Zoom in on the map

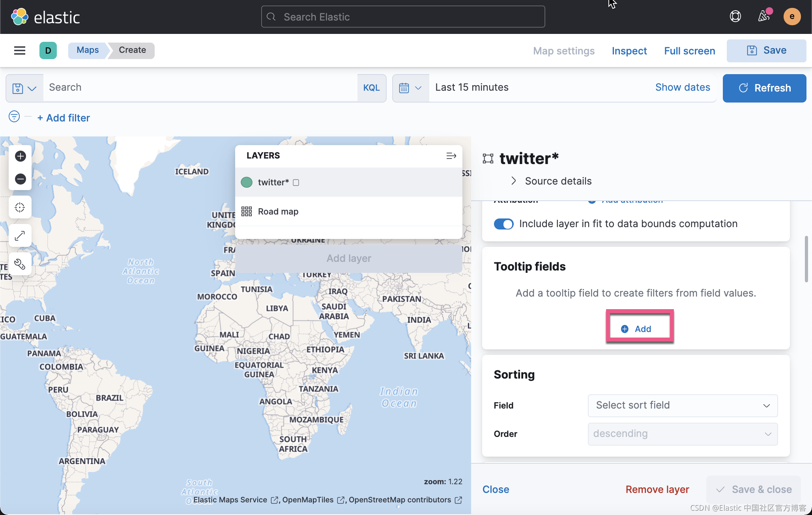coord(21,156)
